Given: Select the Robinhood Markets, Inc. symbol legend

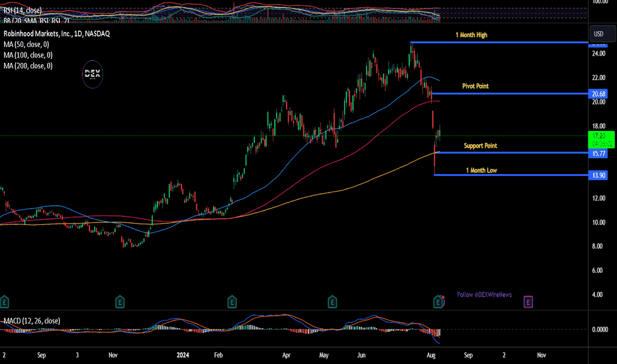Looking at the screenshot, I should tap(57, 34).
